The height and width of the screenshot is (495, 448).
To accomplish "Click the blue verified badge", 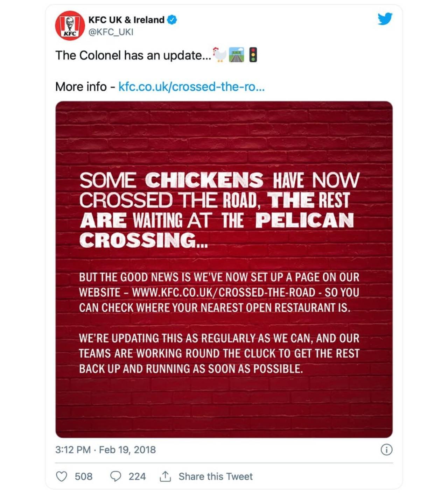I will click(x=171, y=20).
